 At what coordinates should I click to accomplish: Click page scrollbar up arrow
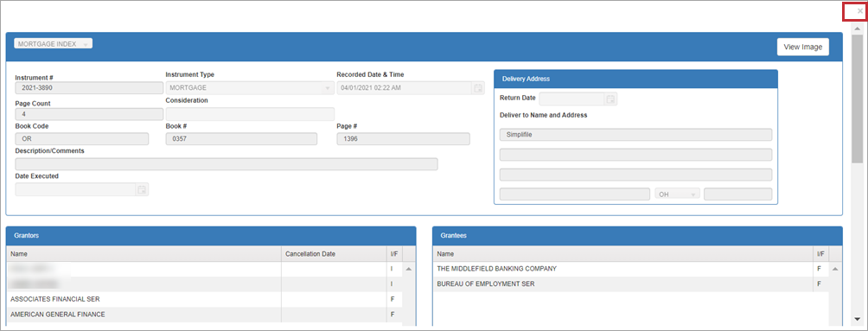857,29
